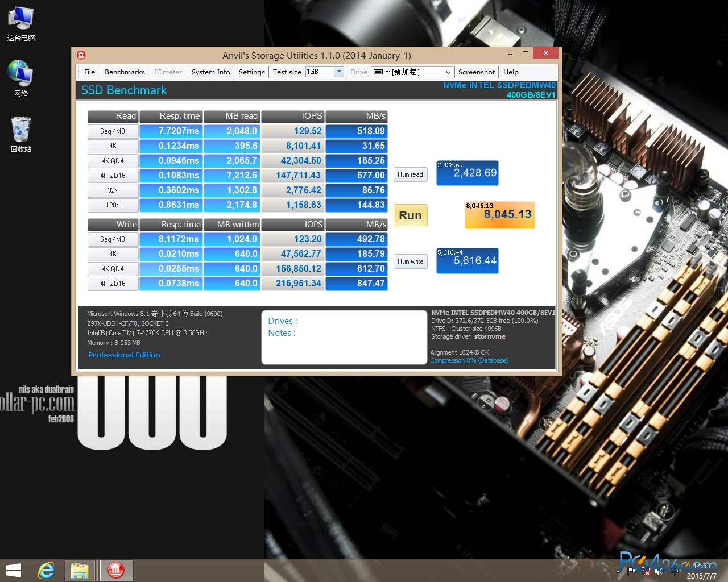Select the write 4K QD16 row label
Image resolution: width=728 pixels, height=582 pixels.
click(113, 284)
